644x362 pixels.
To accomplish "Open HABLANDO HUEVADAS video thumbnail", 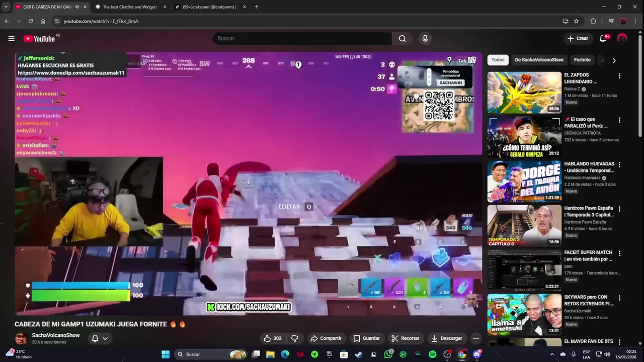I will (x=524, y=181).
